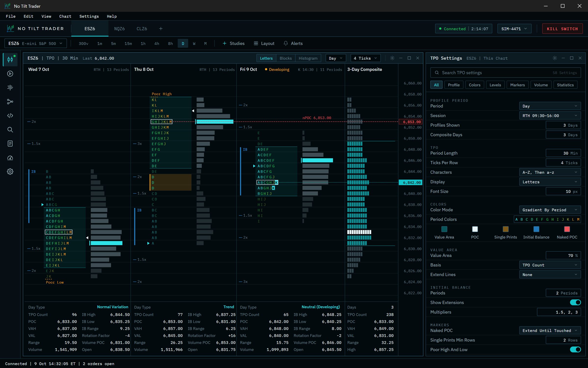The image size is (588, 368).
Task: Open the strategy nodes sidebar icon
Action: pyautogui.click(x=10, y=102)
